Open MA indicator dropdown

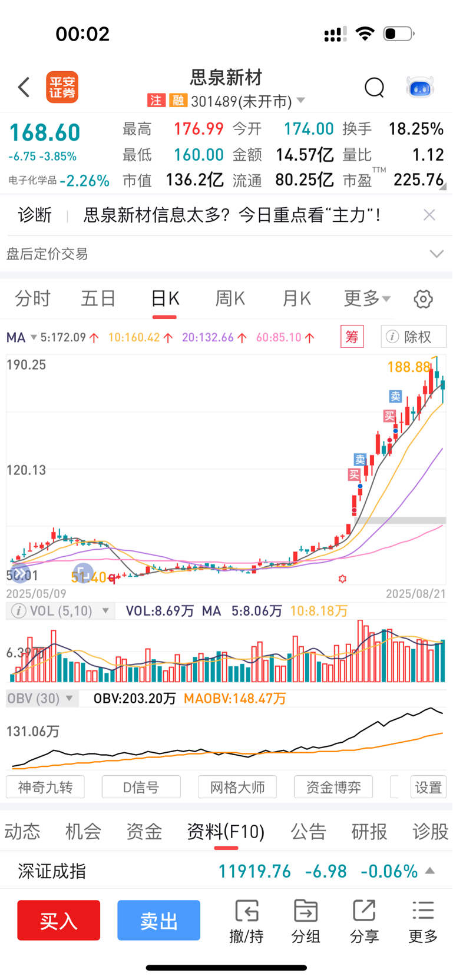coord(22,337)
